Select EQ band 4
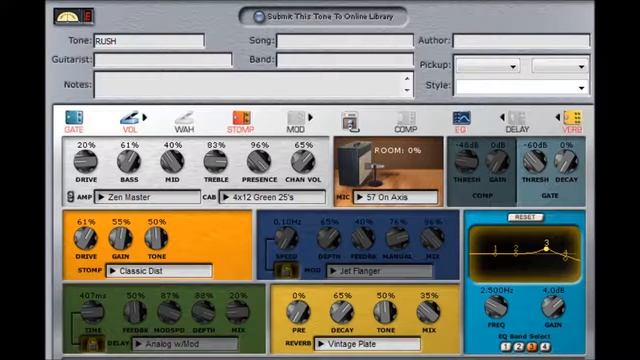Screen dimensions: 640x360 [x=545, y=347]
